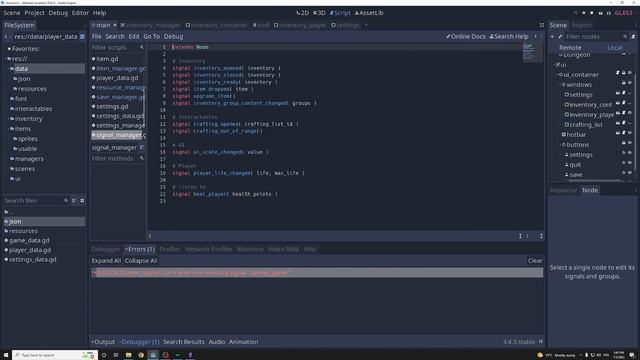Image resolution: width=640 pixels, height=360 pixels.
Task: Click the Windows taskbar search box
Action: (55, 355)
